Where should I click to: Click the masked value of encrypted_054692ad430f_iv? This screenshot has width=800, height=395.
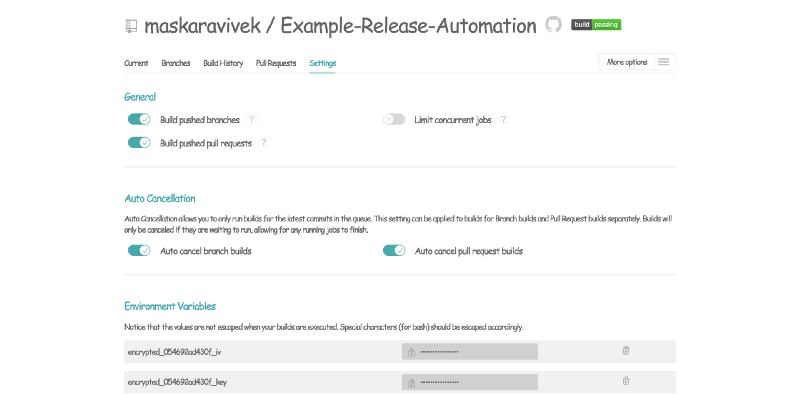(x=470, y=352)
